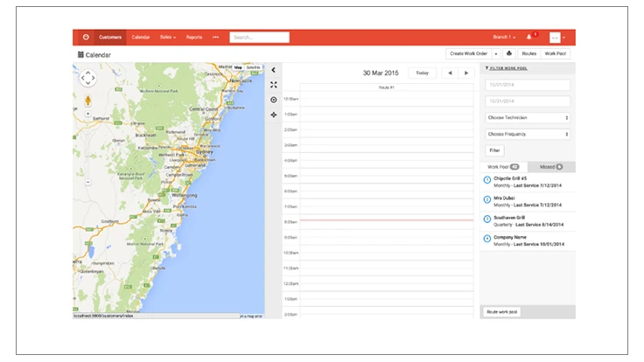Expand the Branch 1 dropdown

(x=504, y=38)
